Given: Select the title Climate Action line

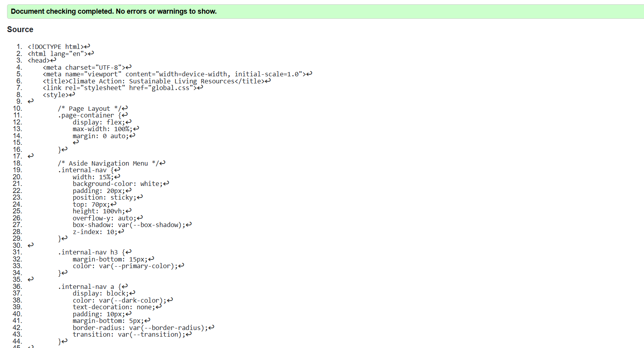Looking at the screenshot, I should pos(157,81).
